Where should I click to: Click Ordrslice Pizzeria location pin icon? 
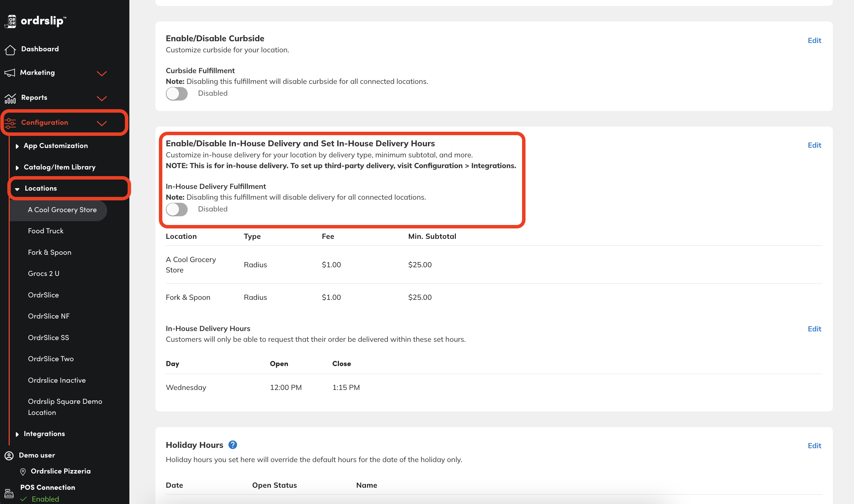[x=23, y=471]
